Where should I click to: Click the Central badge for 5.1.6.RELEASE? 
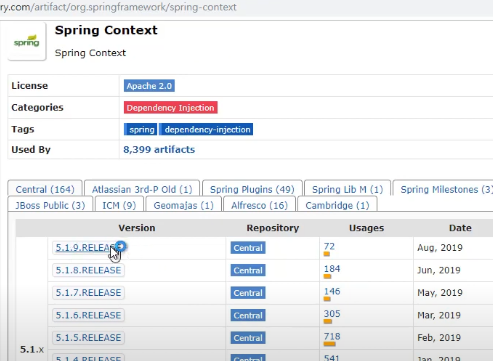248,315
